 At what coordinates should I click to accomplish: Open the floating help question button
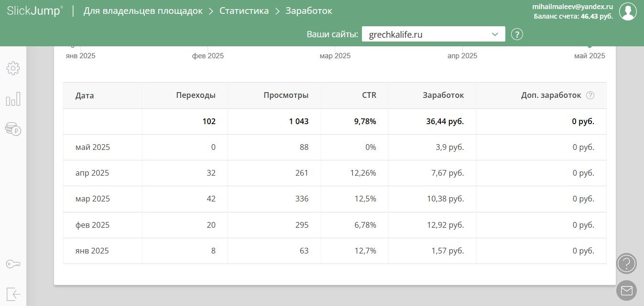(x=626, y=263)
